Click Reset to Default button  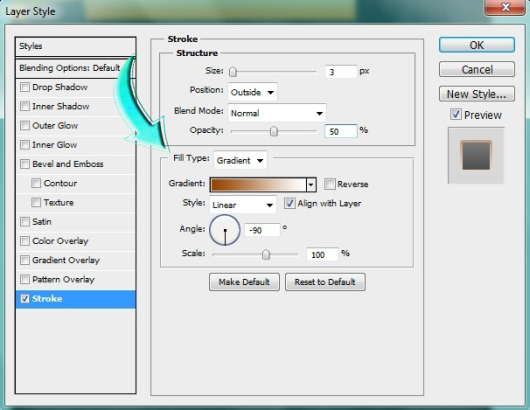point(325,282)
